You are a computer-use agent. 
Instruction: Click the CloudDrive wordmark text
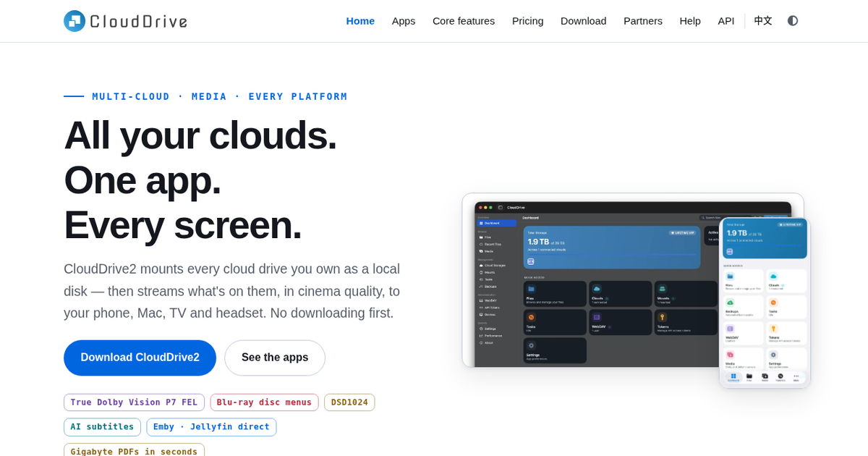point(139,22)
